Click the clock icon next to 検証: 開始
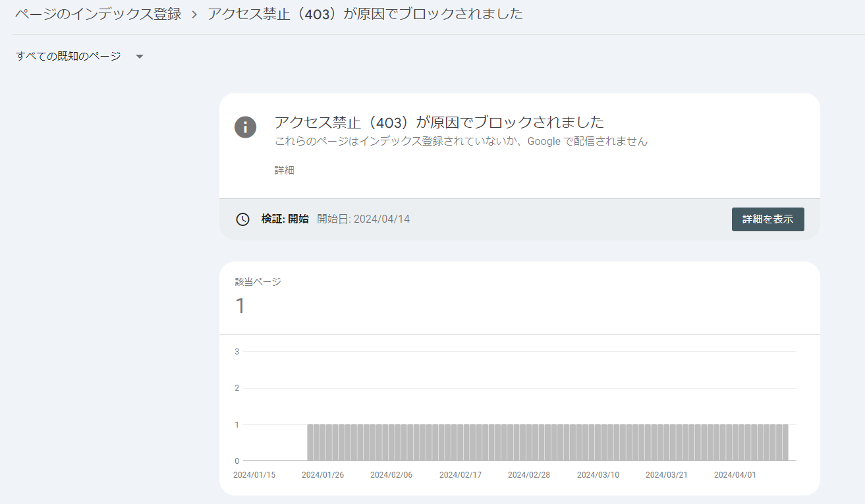Image resolution: width=865 pixels, height=504 pixels. (x=242, y=219)
